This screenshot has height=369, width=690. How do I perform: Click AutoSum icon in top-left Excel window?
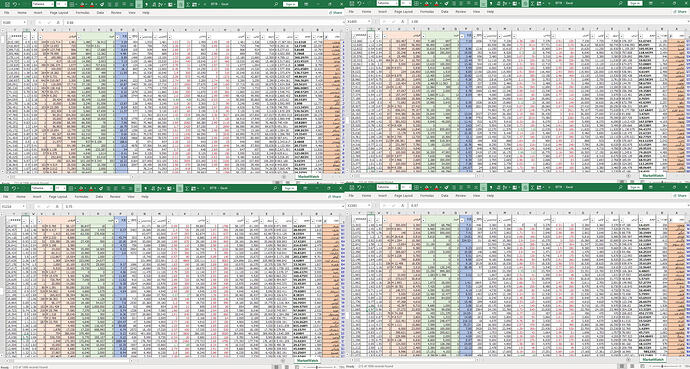pyautogui.click(x=188, y=4)
